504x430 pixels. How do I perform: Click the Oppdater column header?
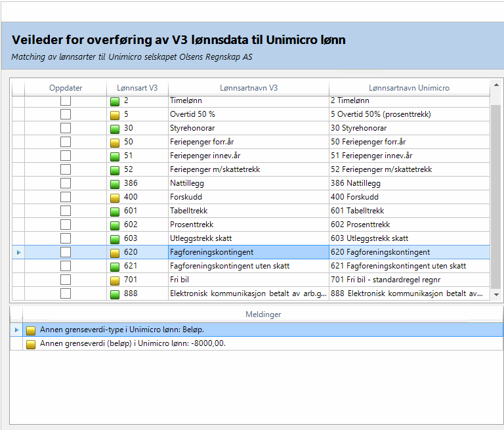point(66,87)
